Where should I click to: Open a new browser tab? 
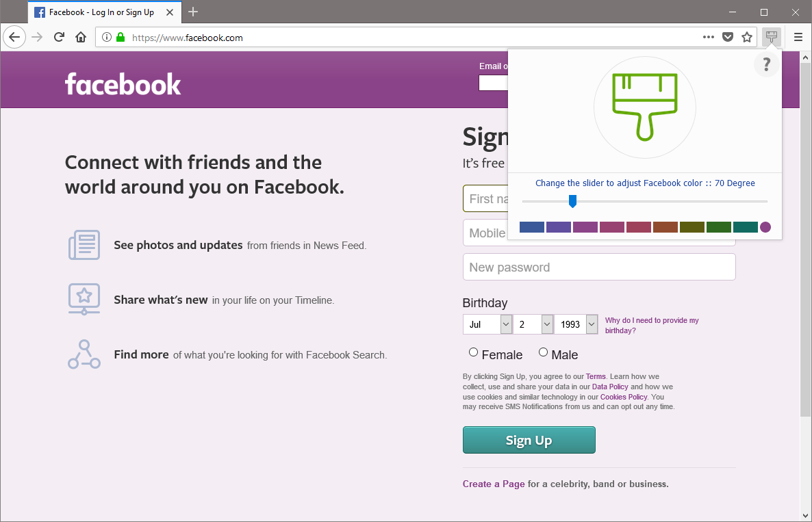pos(193,12)
